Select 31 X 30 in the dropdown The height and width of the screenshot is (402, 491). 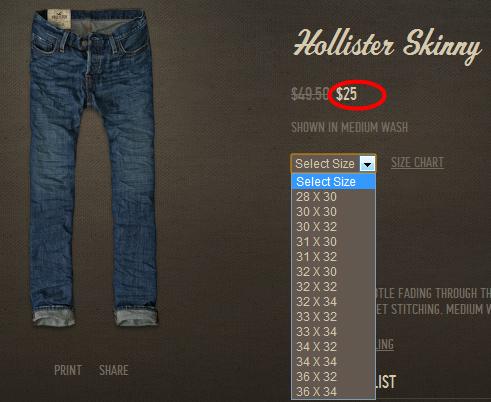tap(334, 242)
